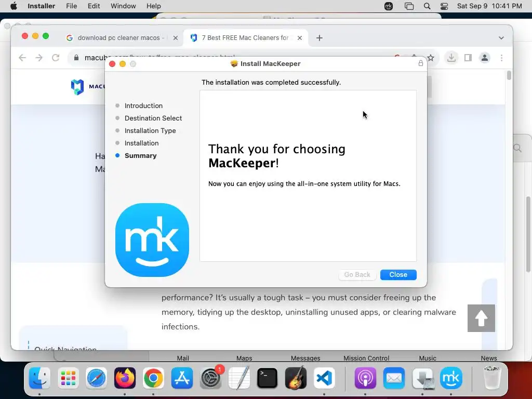Click the MacKeeper menu bar status icon
The image size is (532, 399).
coord(389,6)
